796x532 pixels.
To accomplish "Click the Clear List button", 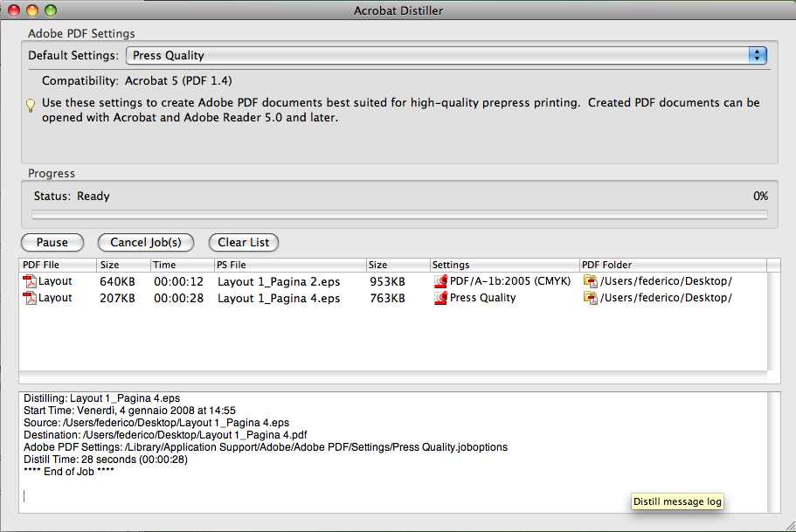I will (244, 243).
